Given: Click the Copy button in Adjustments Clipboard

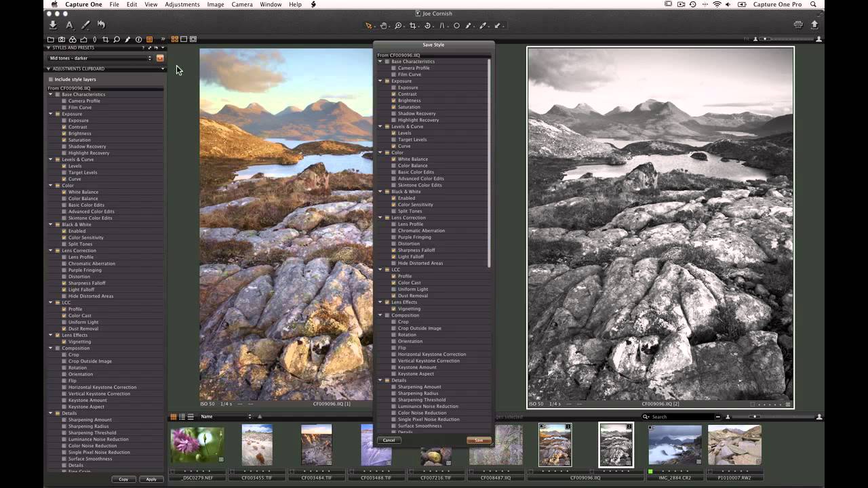Looking at the screenshot, I should (x=123, y=479).
